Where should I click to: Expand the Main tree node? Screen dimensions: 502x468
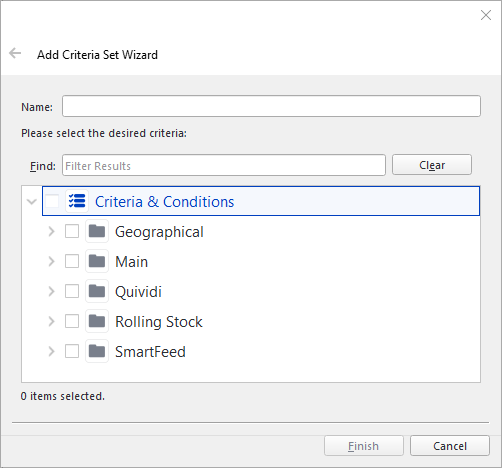point(51,261)
